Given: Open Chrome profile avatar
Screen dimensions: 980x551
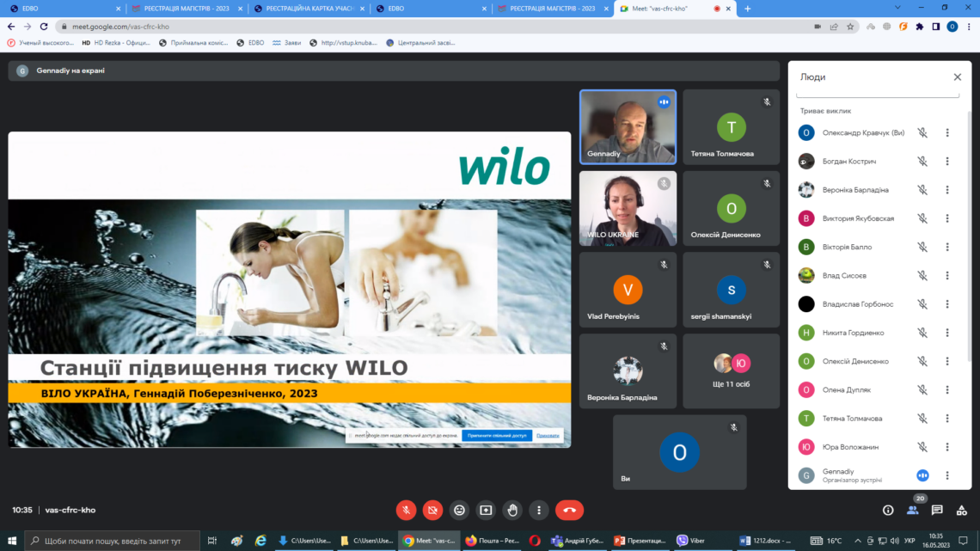Looking at the screenshot, I should tap(952, 27).
